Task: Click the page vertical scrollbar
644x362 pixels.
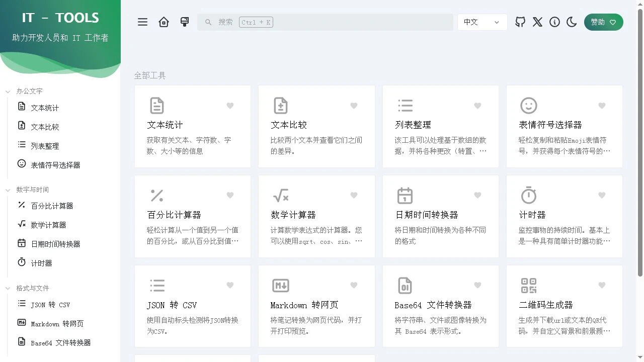Action: [x=640, y=143]
